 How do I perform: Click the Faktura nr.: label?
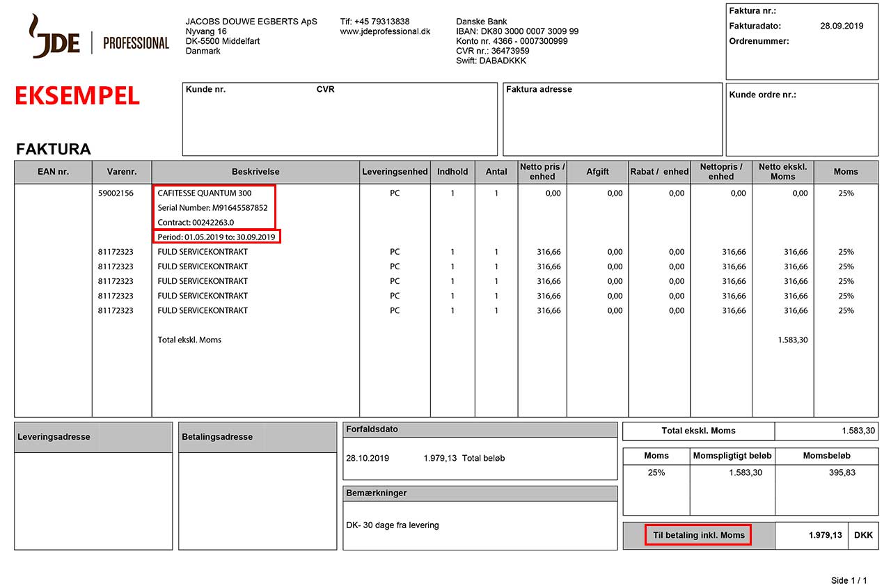752,11
